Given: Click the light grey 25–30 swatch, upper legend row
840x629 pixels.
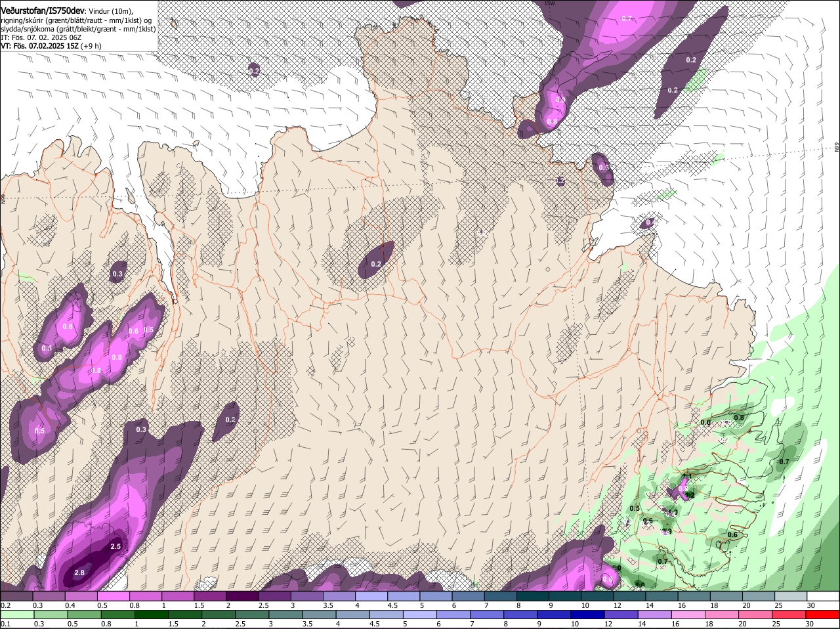Looking at the screenshot, I should click(x=791, y=596).
